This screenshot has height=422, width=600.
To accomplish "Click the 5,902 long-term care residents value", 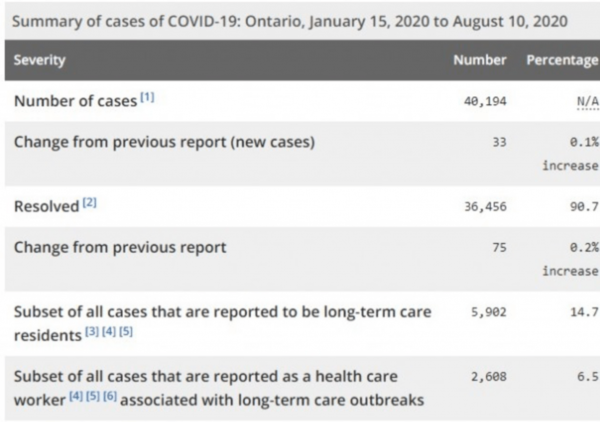I will 490,312.
